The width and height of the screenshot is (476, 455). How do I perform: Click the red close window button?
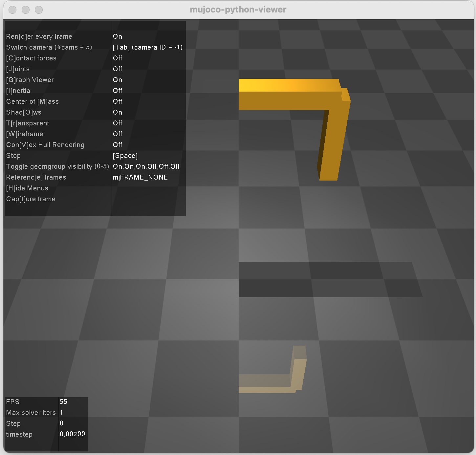coord(12,10)
